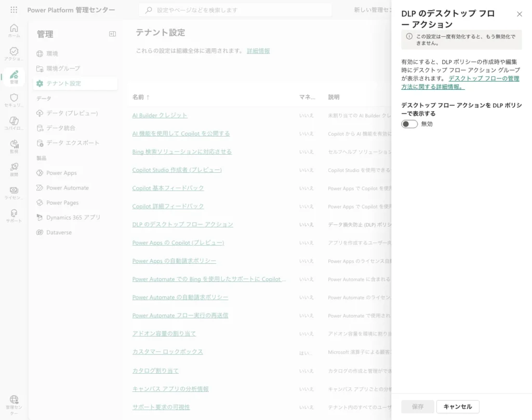Open DLP のデスクトップ フロー アクション row link

[182, 224]
